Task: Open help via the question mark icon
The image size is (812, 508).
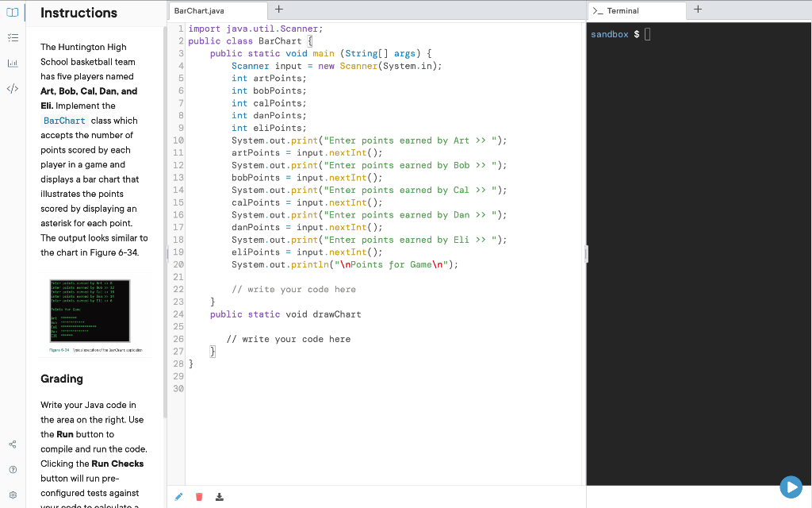Action: tap(11, 469)
